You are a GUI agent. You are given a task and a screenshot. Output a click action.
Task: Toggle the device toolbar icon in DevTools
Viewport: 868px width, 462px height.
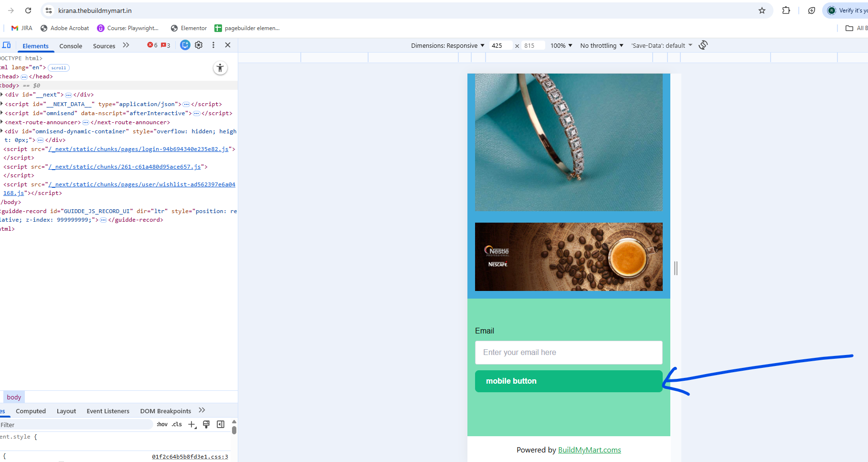(x=7, y=45)
